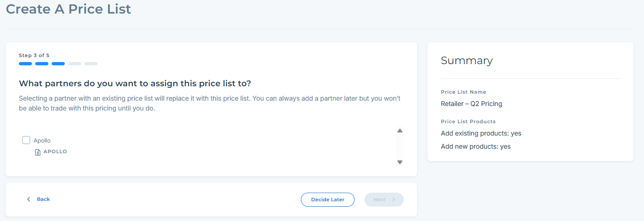The width and height of the screenshot is (644, 221).
Task: Click the Retailer – Q2 Pricing summary value
Action: click(471, 104)
